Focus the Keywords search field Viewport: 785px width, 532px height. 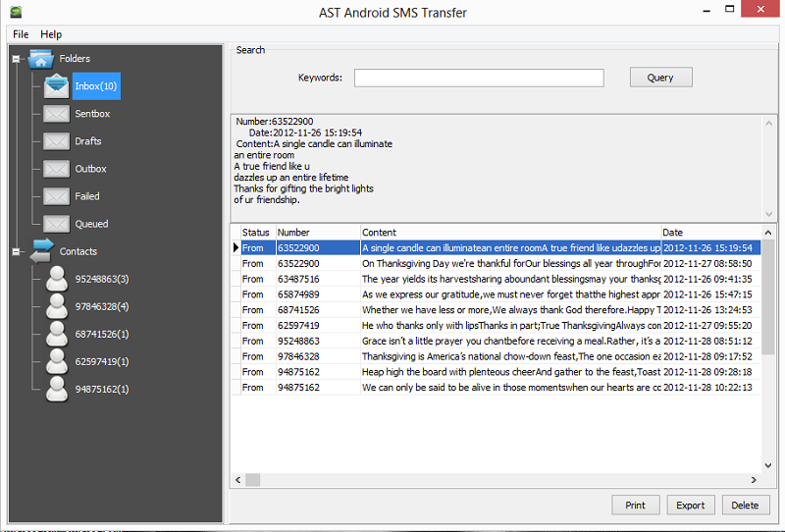click(479, 78)
